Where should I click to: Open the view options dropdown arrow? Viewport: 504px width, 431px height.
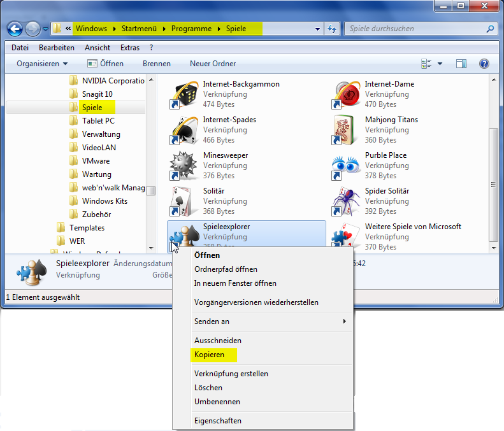[x=440, y=64]
